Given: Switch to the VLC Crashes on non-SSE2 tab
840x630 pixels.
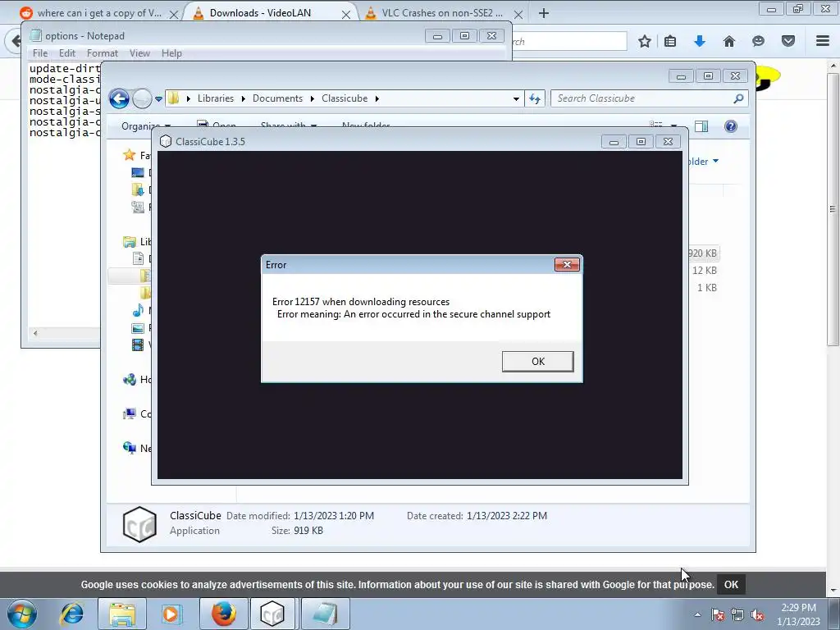Looking at the screenshot, I should [442, 13].
